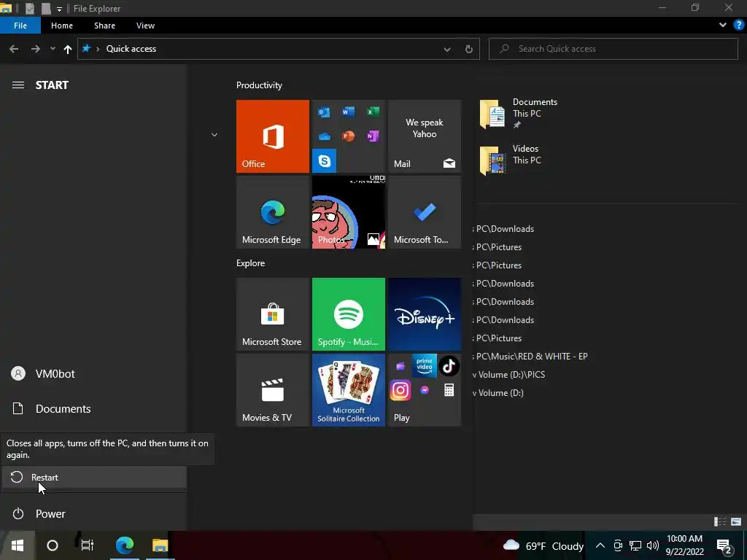Open the Documents folder in Quick access
This screenshot has width=747, height=560.
(519, 114)
